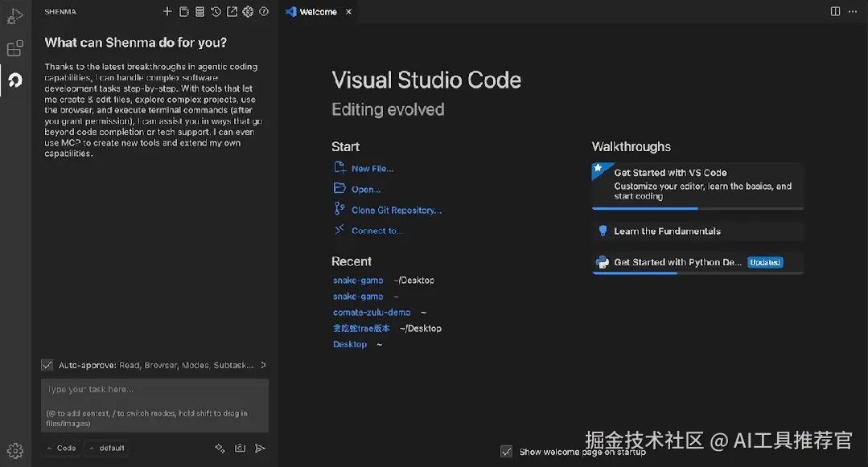Open recent snake-game in ~/Desktop

(358, 281)
